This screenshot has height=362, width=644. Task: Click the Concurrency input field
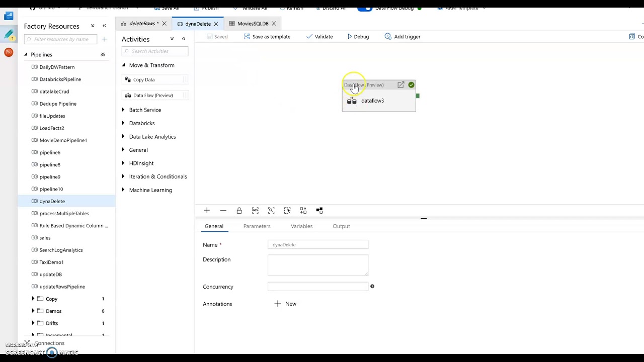tap(318, 286)
